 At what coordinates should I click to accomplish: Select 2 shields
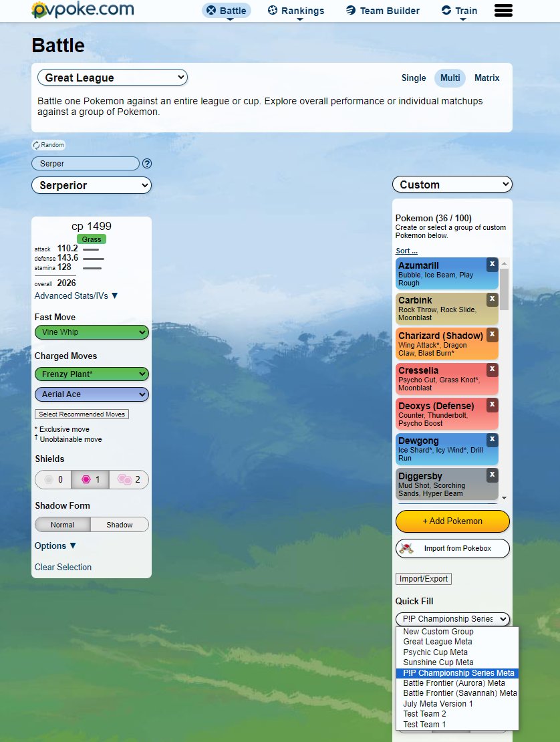[129, 479]
